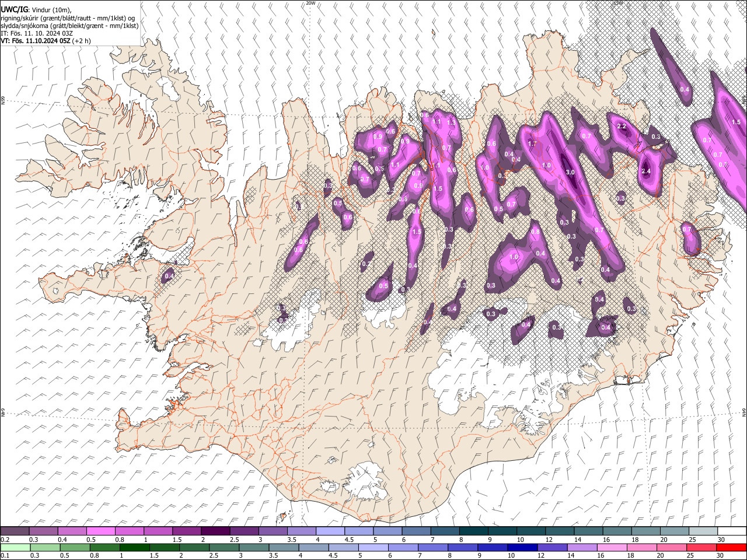This screenshot has height=560, width=747.
Task: Click the periwinkle 5 swatch in rain legend
Action: pos(373,547)
